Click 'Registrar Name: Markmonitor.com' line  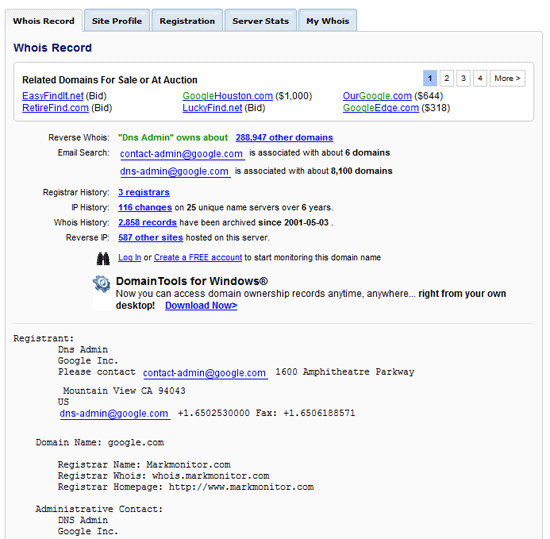[144, 465]
